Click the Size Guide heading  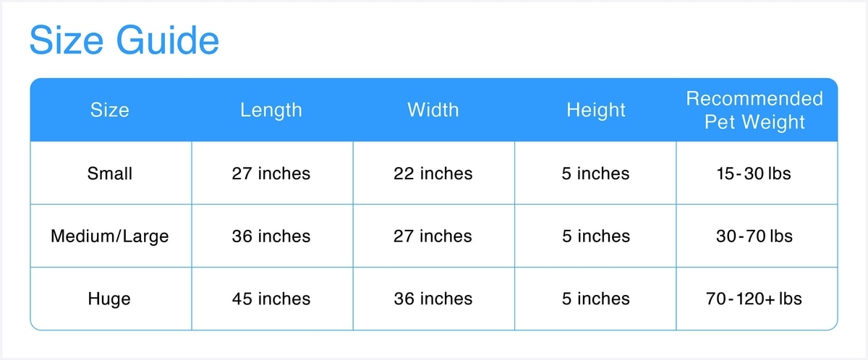click(124, 40)
